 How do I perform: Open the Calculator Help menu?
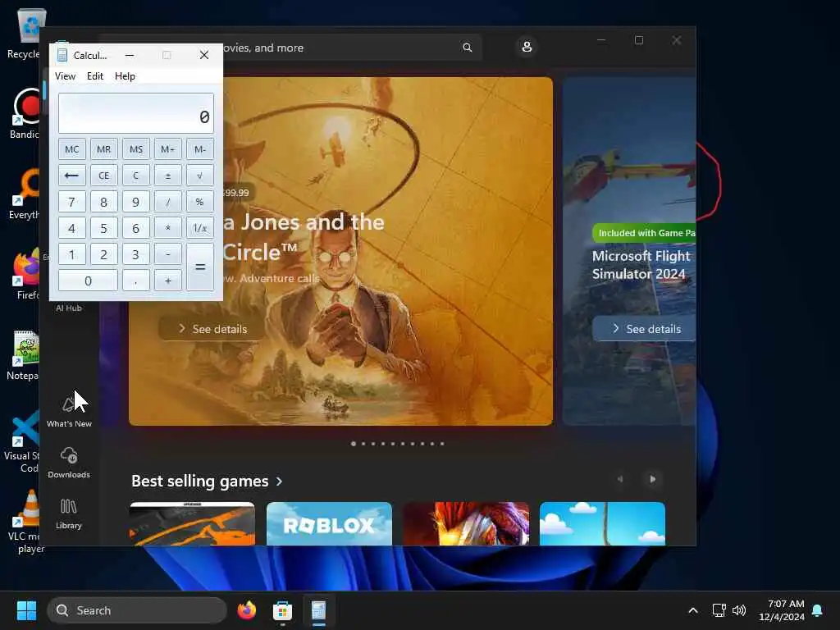[125, 76]
